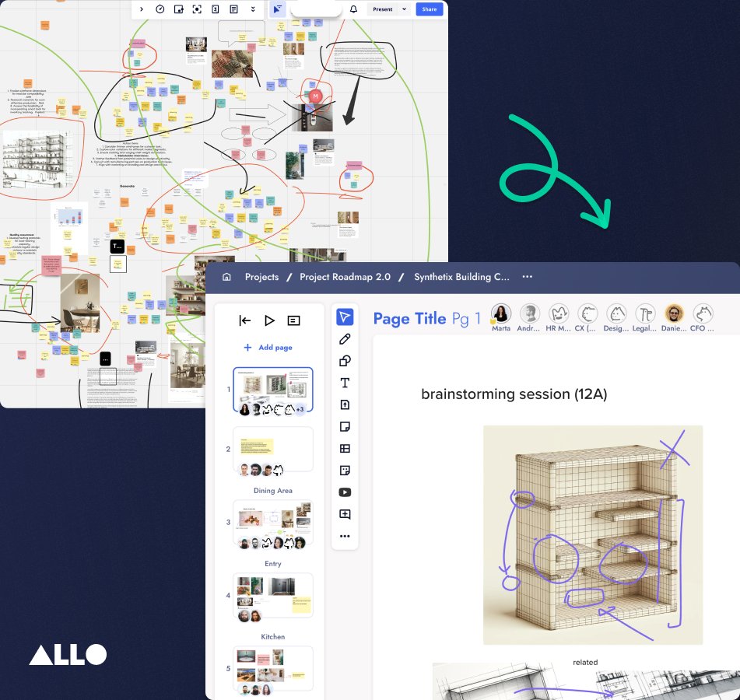
Task: Toggle the collaborator cursor icon in whiteboard
Action: pyautogui.click(x=278, y=9)
